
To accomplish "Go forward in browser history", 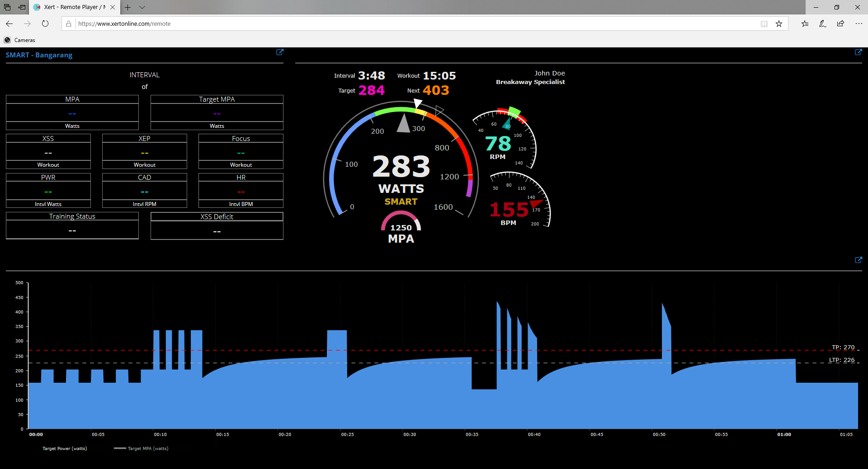I will 27,23.
